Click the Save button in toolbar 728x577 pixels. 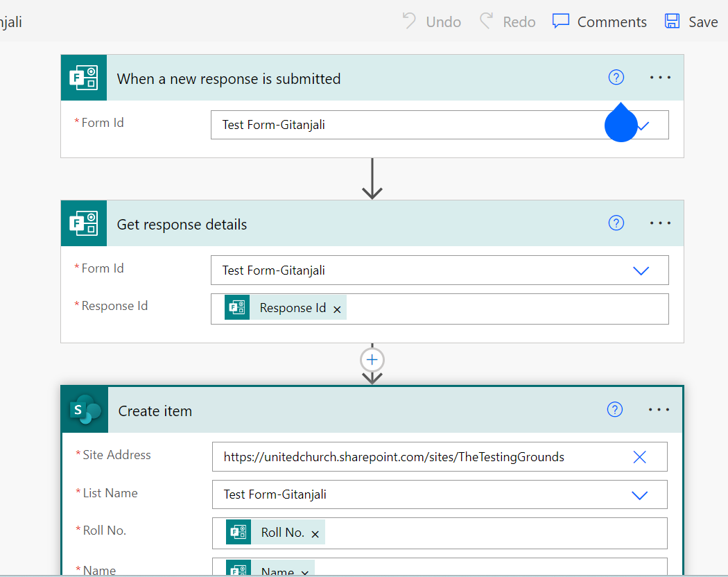691,21
